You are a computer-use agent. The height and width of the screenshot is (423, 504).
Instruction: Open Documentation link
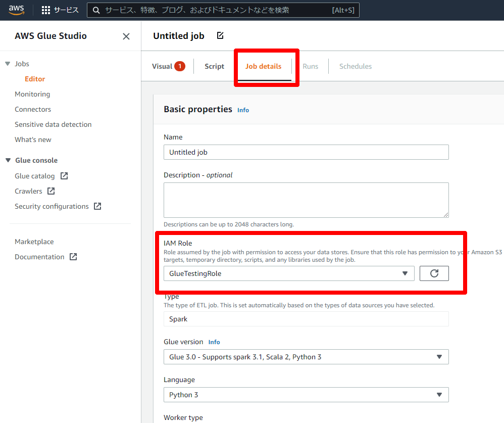(x=39, y=257)
